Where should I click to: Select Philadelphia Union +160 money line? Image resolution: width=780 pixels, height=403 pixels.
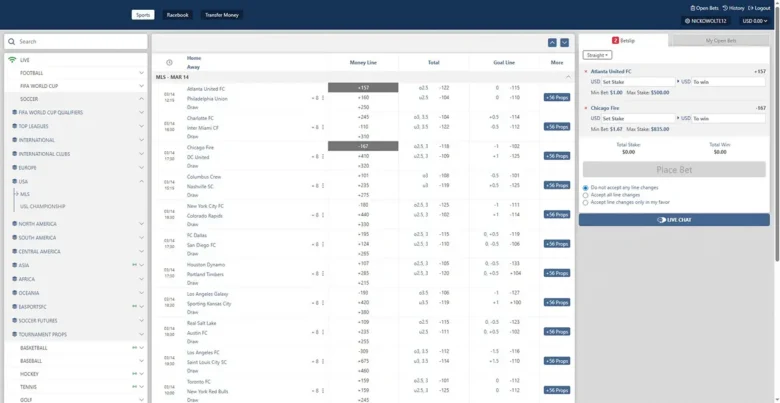click(x=363, y=98)
